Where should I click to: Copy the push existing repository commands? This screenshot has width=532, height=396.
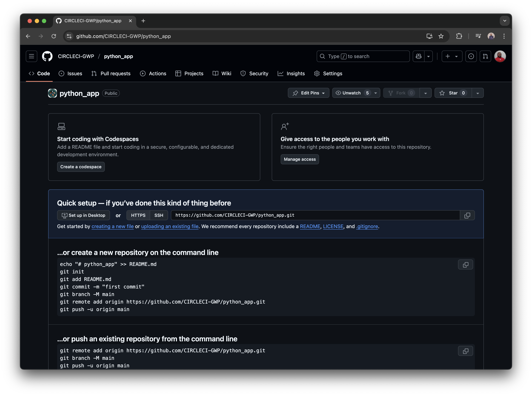465,351
